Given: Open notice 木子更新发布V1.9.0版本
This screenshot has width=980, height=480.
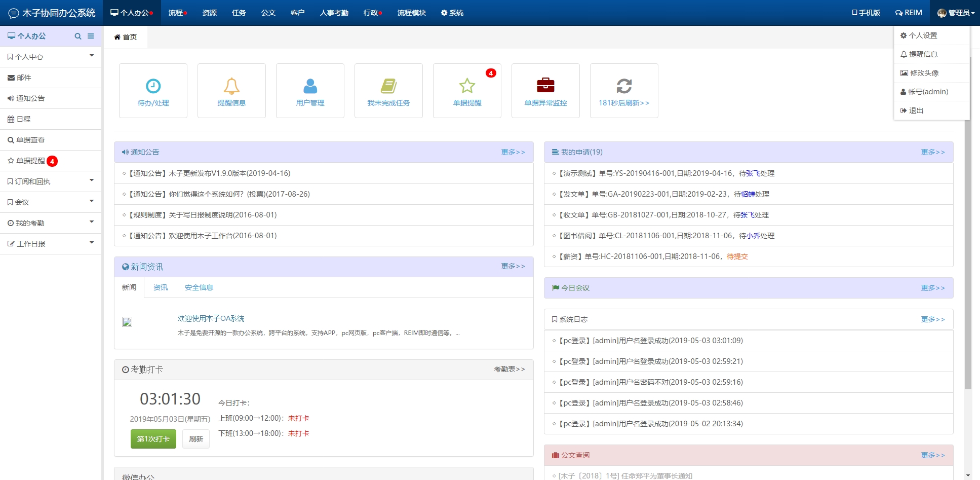Looking at the screenshot, I should tap(324, 173).
